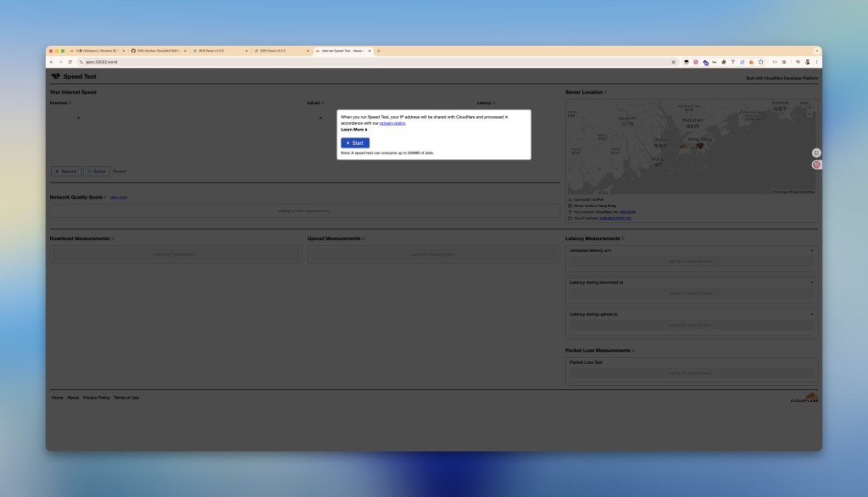Expand Latency during upload section
868x497 pixels.
[x=811, y=314]
